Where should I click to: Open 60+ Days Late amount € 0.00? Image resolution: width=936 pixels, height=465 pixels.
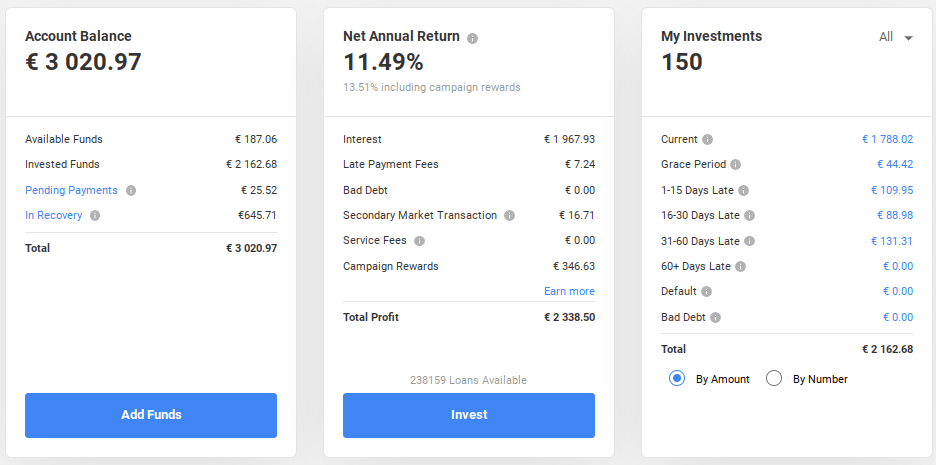click(x=898, y=266)
